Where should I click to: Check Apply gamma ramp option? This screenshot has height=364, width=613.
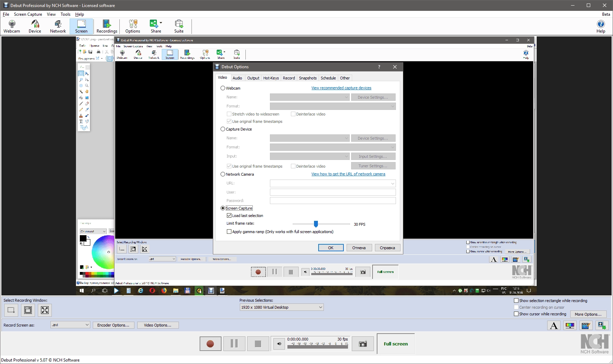click(229, 232)
